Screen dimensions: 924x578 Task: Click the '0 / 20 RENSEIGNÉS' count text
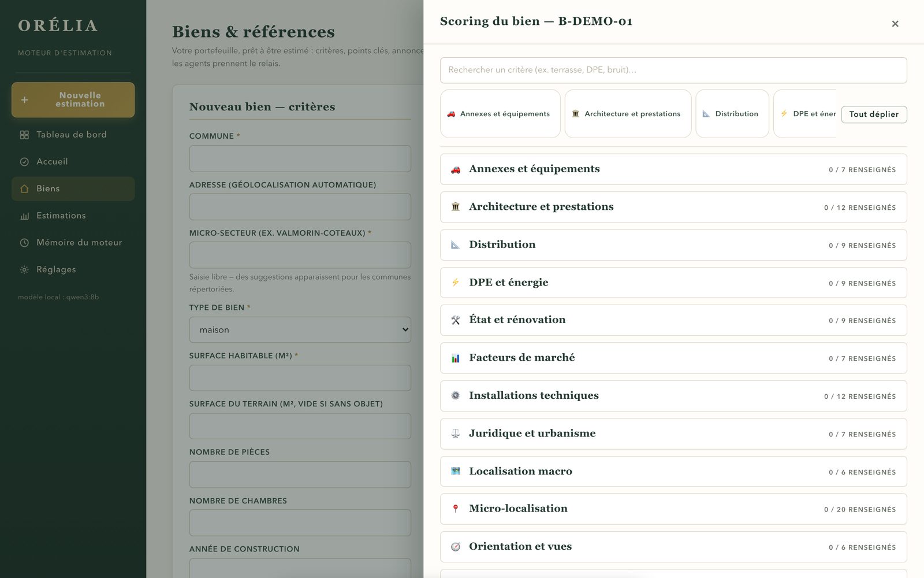click(x=860, y=510)
